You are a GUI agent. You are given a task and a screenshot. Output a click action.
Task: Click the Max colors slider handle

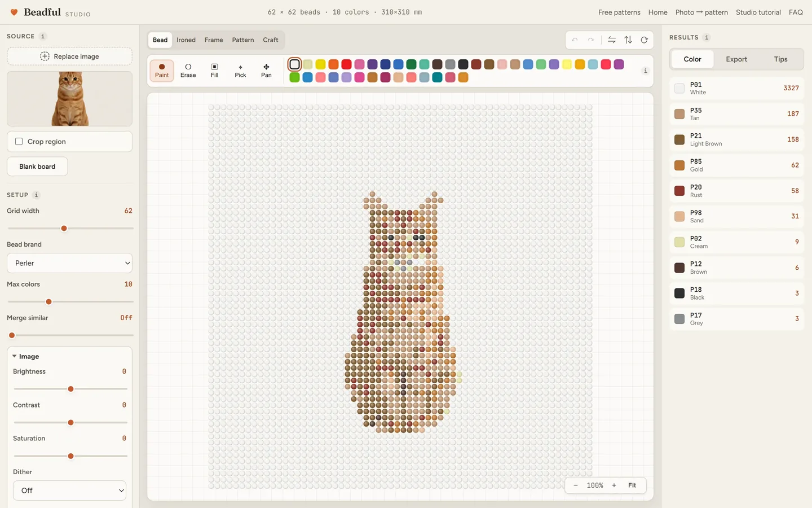point(48,302)
